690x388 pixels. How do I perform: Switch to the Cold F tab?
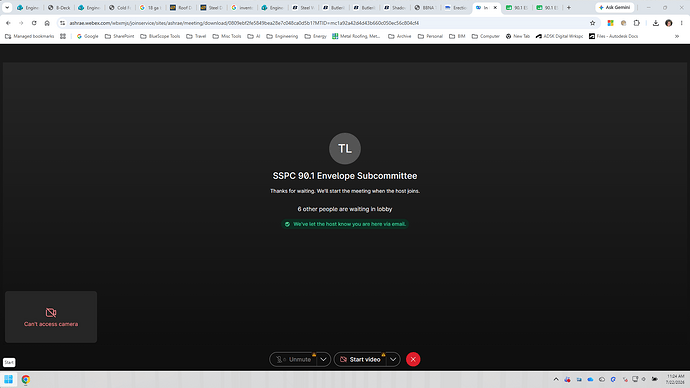coord(120,7)
